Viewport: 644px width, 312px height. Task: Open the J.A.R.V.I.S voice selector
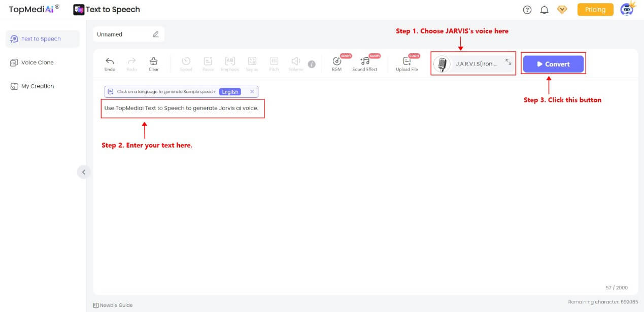coord(473,64)
